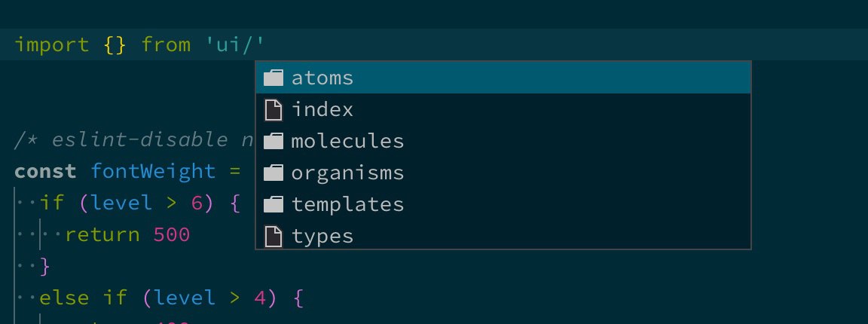Viewport: 868px width, 324px height.
Task: Select the templates suggestion label
Action: click(347, 205)
